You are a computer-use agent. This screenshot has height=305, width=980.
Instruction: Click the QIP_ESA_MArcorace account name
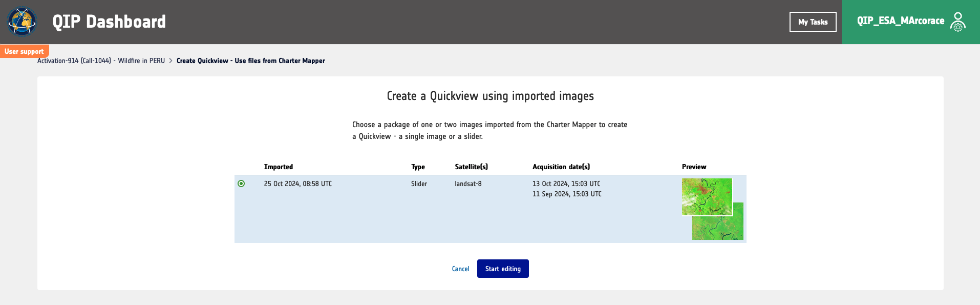pos(901,21)
